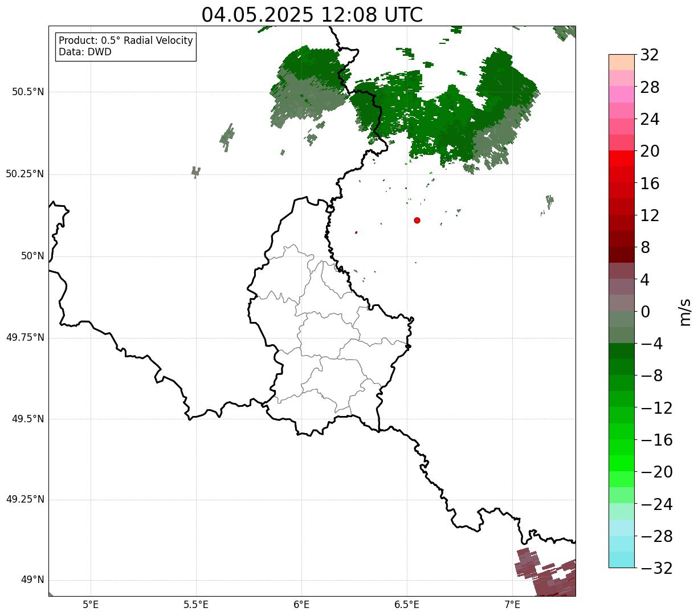The image size is (698, 616).
Task: Click the small gray-green echo near 5.5°E 50.25°N
Action: (195, 172)
